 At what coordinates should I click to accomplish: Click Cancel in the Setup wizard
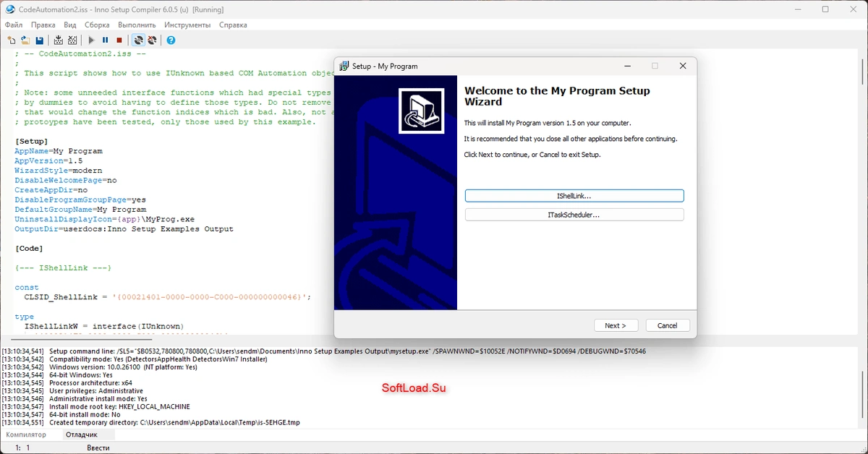pyautogui.click(x=668, y=325)
